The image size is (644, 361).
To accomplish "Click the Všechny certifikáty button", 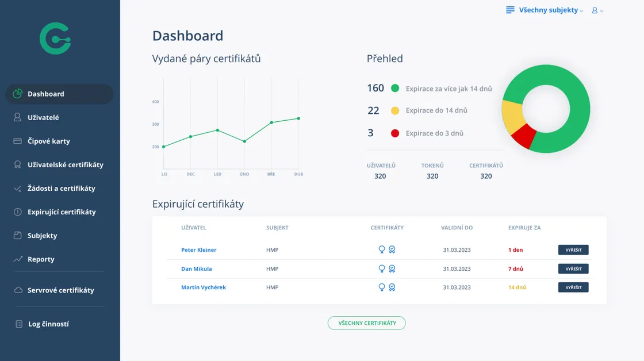I will tap(367, 323).
